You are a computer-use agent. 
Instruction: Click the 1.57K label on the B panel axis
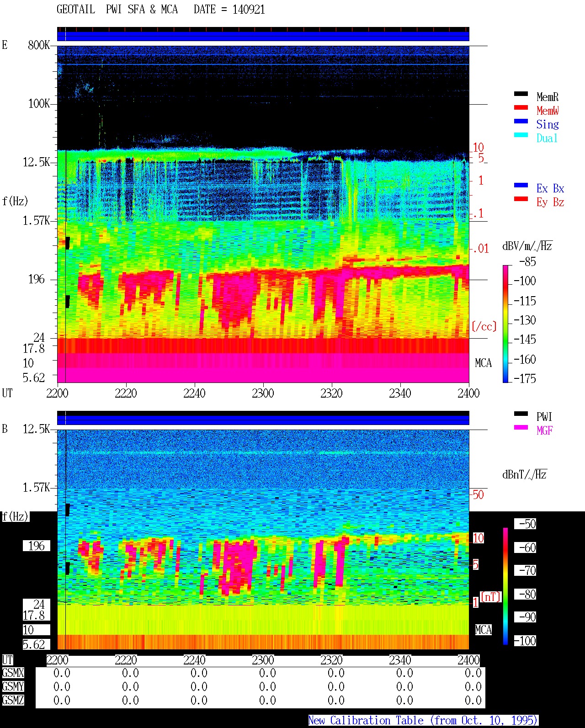(37, 487)
